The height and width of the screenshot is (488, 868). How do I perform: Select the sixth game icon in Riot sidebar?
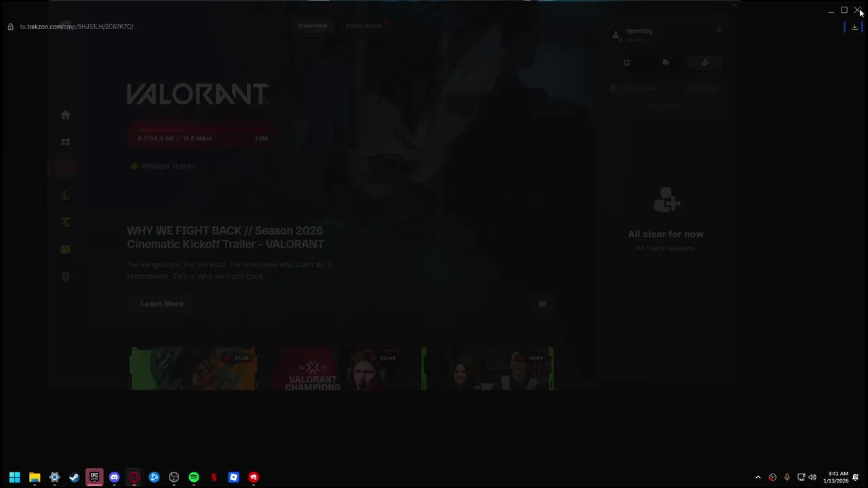coord(65,249)
